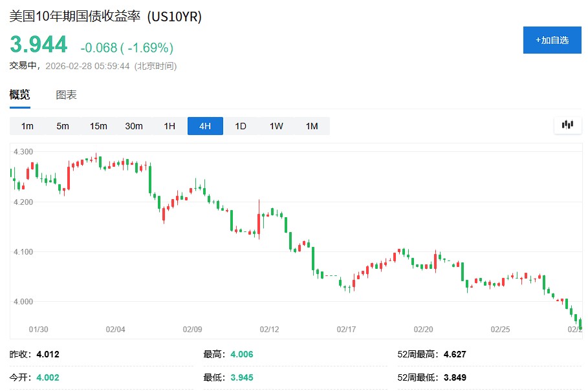Set chart to 1H timeframe
The width and height of the screenshot is (588, 391).
pos(169,126)
